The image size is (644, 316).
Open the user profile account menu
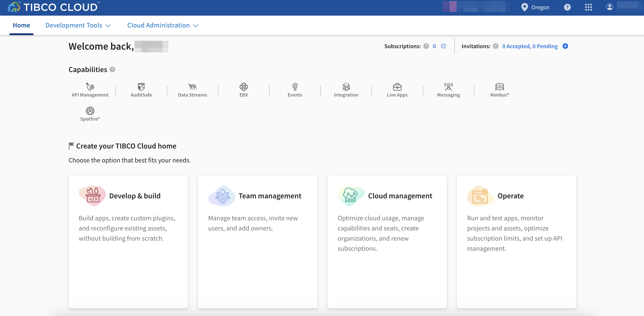coord(609,7)
